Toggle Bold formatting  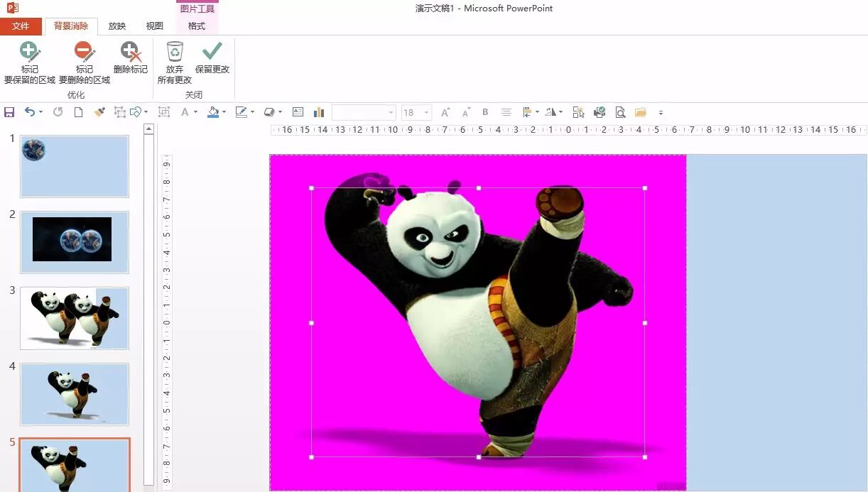click(x=486, y=112)
